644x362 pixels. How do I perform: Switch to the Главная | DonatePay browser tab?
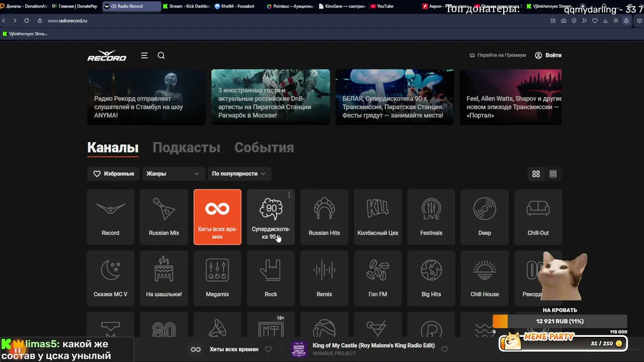(75, 6)
